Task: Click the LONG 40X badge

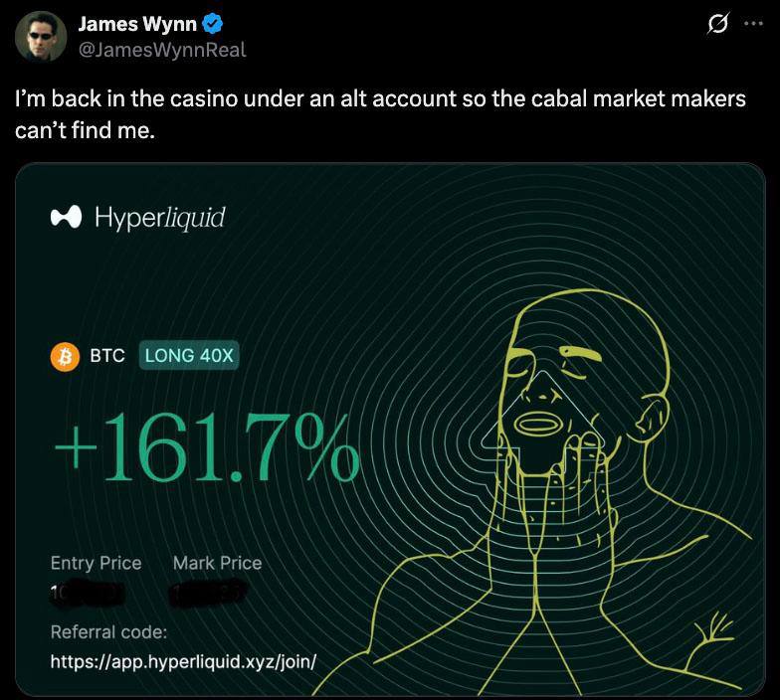Action: coord(189,356)
